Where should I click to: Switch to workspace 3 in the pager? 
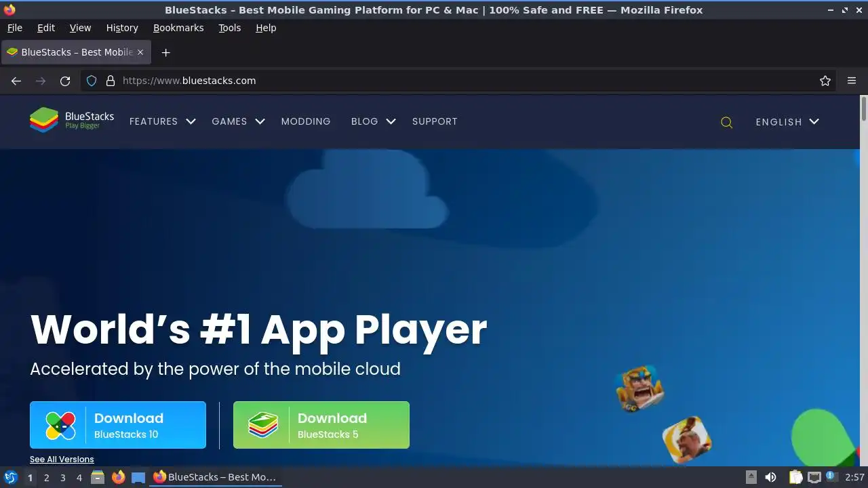point(62,478)
